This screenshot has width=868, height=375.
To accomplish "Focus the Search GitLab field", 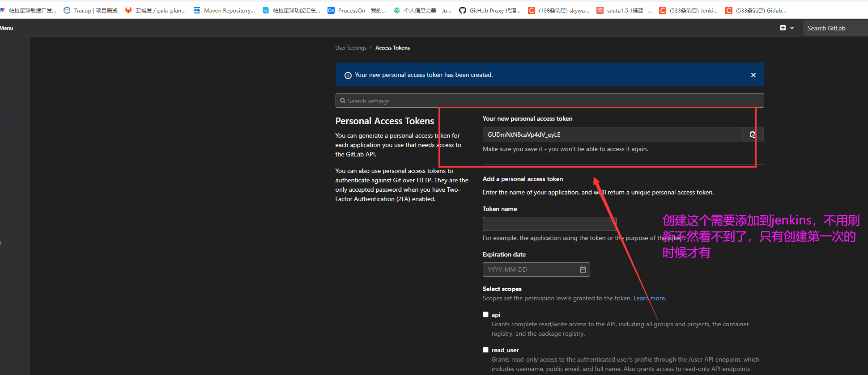I will [835, 28].
